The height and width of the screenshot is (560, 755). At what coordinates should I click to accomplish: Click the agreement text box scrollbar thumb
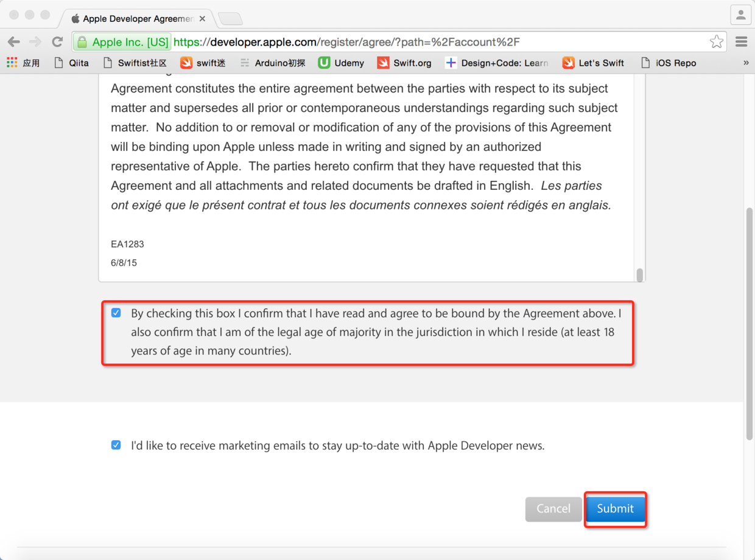pos(639,275)
